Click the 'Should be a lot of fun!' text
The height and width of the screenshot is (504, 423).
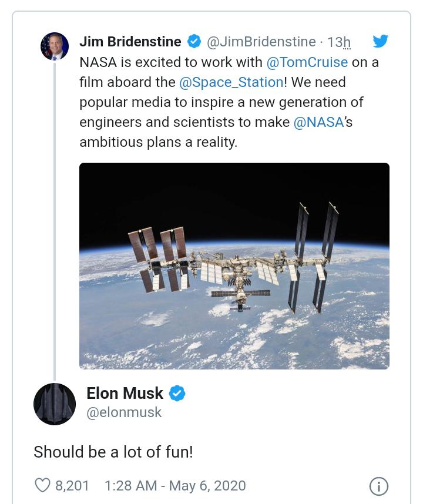pyautogui.click(x=113, y=452)
